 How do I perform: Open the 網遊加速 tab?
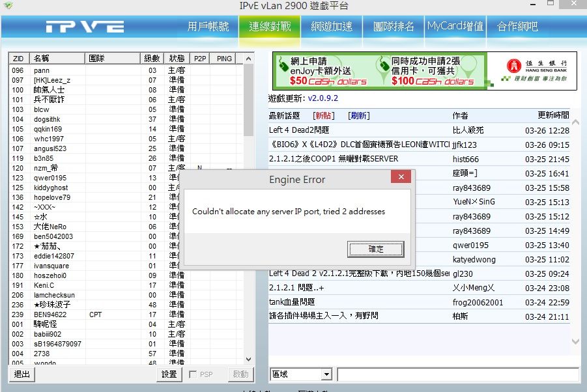332,27
